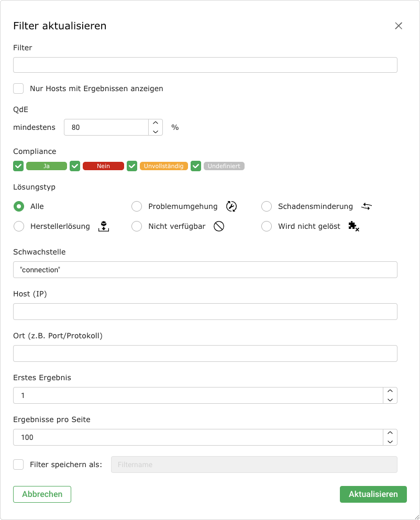
Task: Click the Schwachstelle text field
Action: [205, 270]
